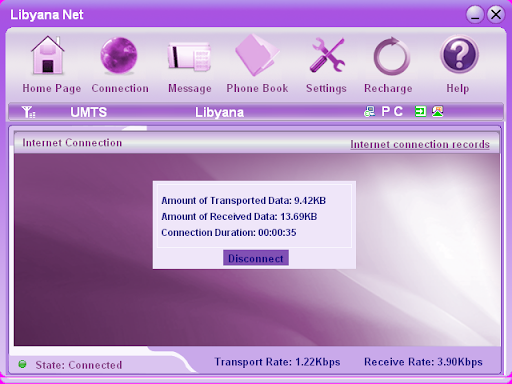Click the green arrow status icon

coord(420,111)
